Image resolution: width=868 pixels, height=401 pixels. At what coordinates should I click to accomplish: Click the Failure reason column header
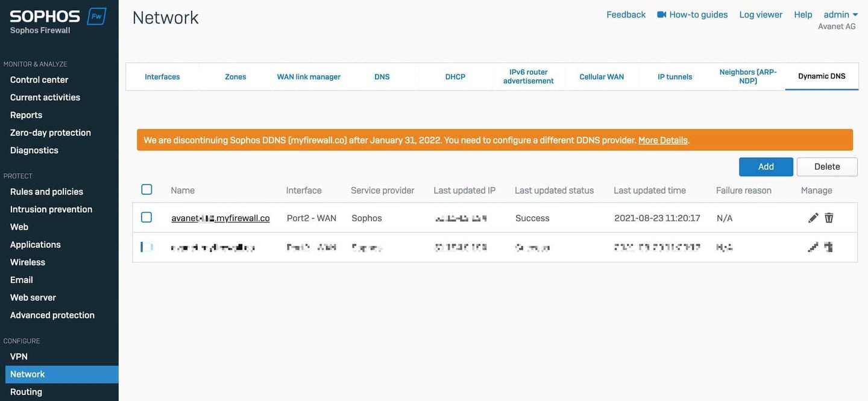(x=744, y=191)
